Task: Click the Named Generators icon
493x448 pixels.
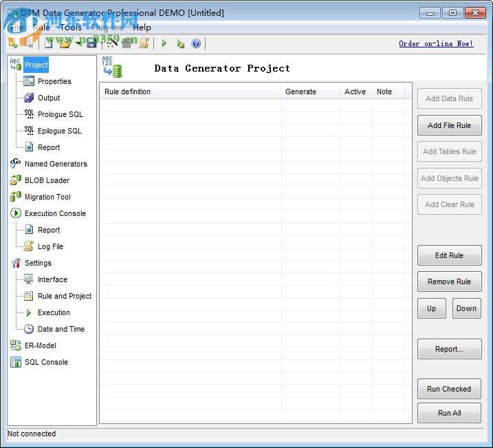Action: pyautogui.click(x=15, y=164)
